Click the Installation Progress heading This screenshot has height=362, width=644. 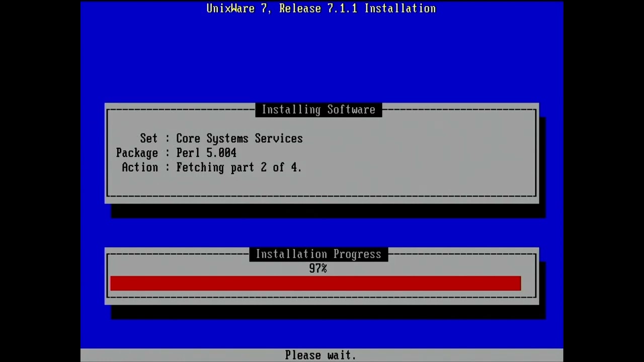pos(318,254)
